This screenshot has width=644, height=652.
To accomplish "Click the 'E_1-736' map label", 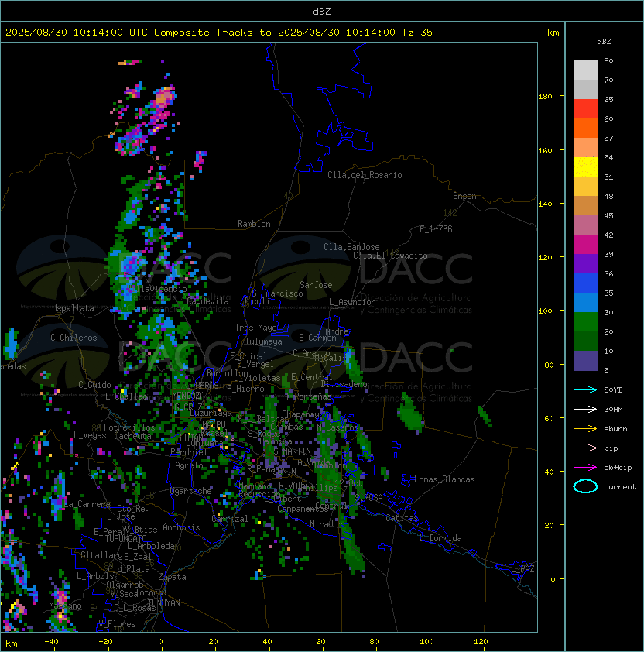I will pyautogui.click(x=436, y=229).
